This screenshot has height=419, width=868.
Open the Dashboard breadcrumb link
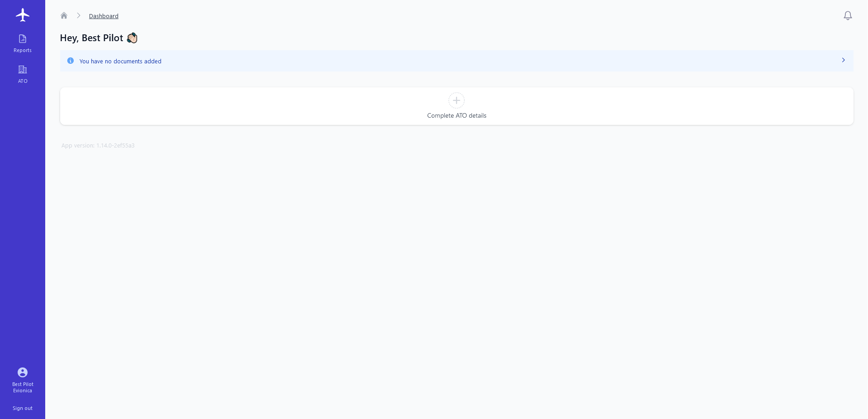[104, 16]
